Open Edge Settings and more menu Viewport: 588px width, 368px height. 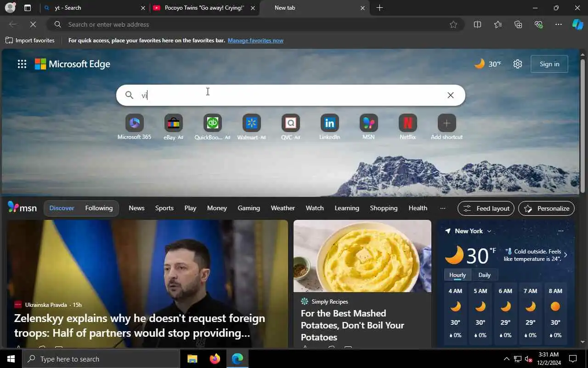559,24
